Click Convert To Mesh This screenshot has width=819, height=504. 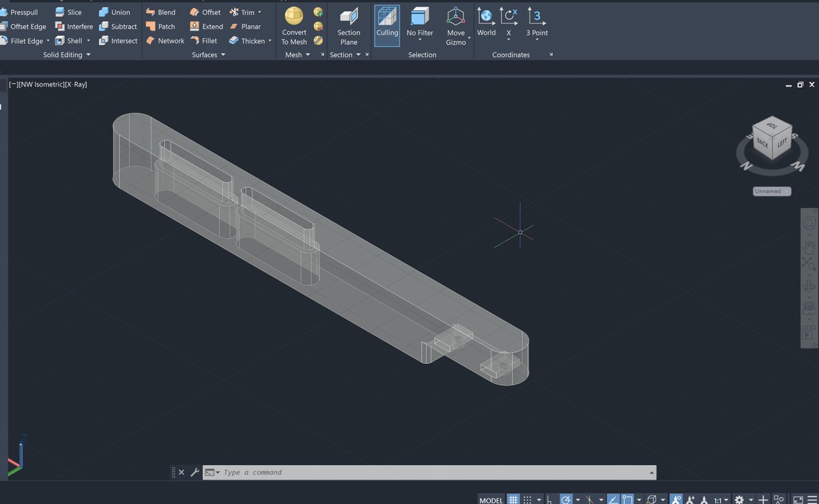294,27
